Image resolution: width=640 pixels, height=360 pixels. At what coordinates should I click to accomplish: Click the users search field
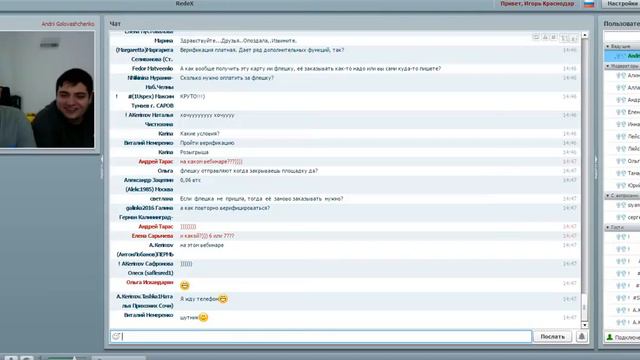coord(622,37)
